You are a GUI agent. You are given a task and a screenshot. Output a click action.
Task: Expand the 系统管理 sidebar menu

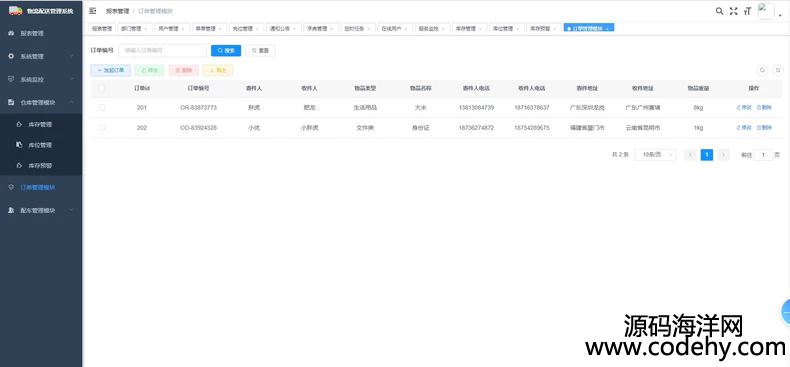72,56
